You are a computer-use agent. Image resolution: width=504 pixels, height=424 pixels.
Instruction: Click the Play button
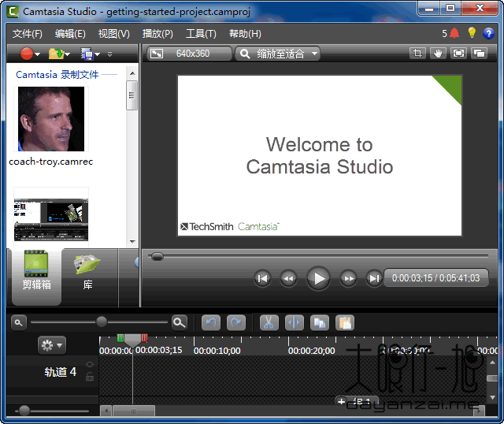318,278
